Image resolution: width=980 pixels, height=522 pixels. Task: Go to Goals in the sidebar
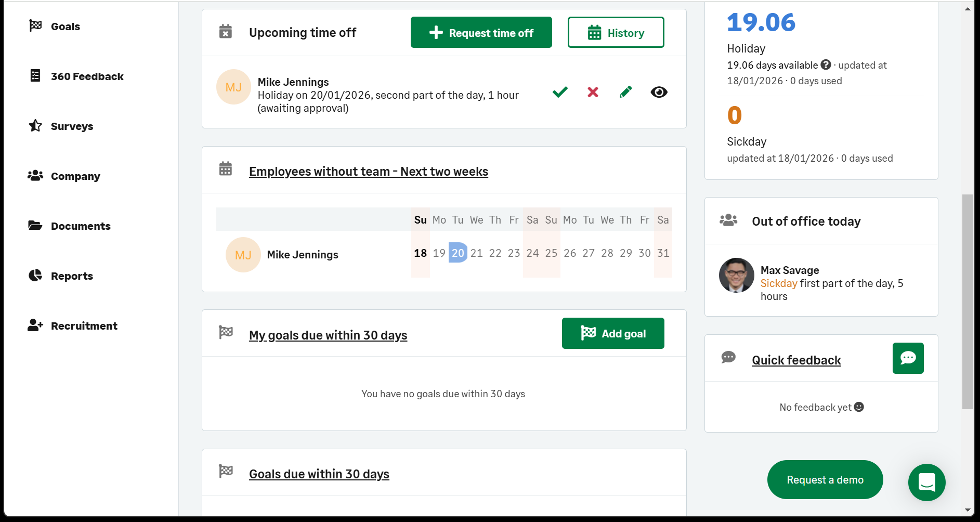click(65, 27)
